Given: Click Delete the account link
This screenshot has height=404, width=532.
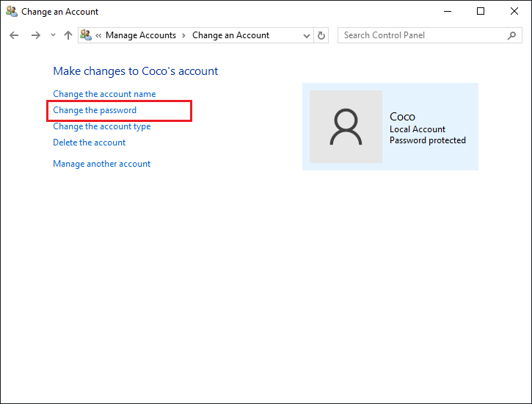Looking at the screenshot, I should coord(90,143).
